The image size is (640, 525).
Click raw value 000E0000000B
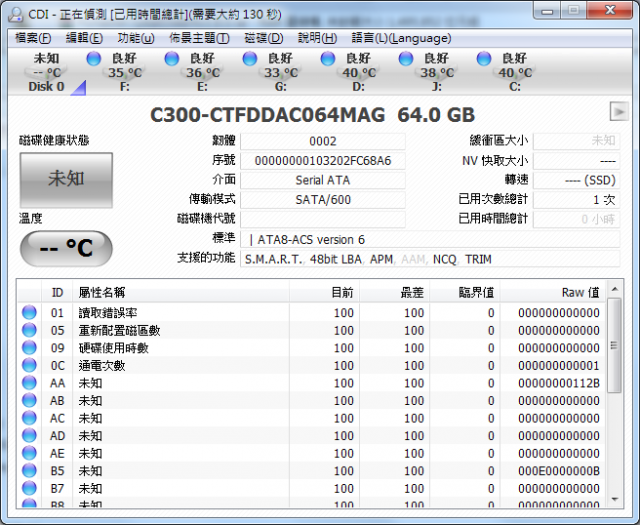point(559,471)
